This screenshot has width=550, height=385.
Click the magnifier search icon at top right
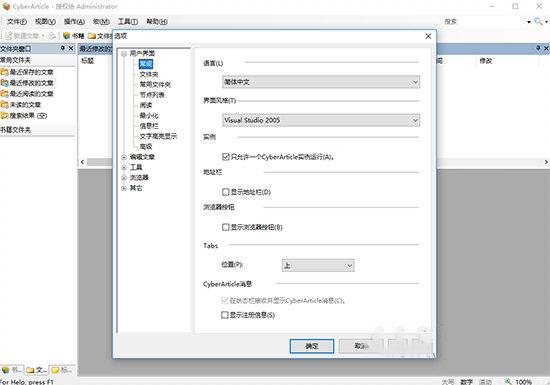(x=538, y=22)
